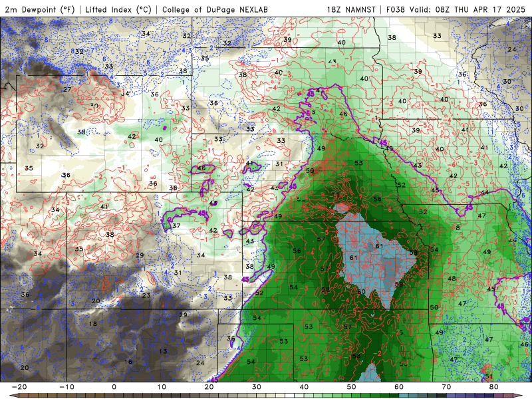Click the '0' label on the color scale
The height and width of the screenshot is (399, 532).
[114, 387]
